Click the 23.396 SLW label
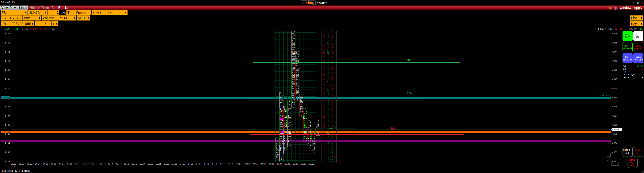 click(604, 95)
